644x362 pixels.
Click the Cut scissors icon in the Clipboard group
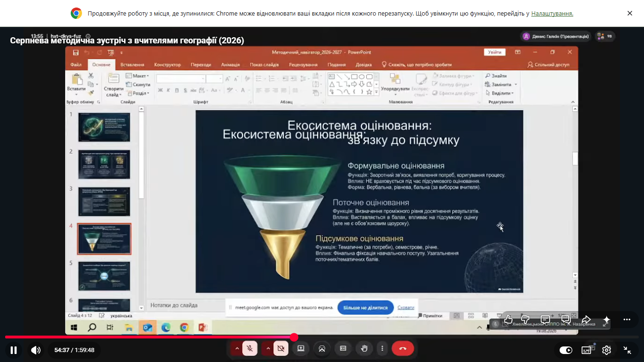pyautogui.click(x=91, y=75)
